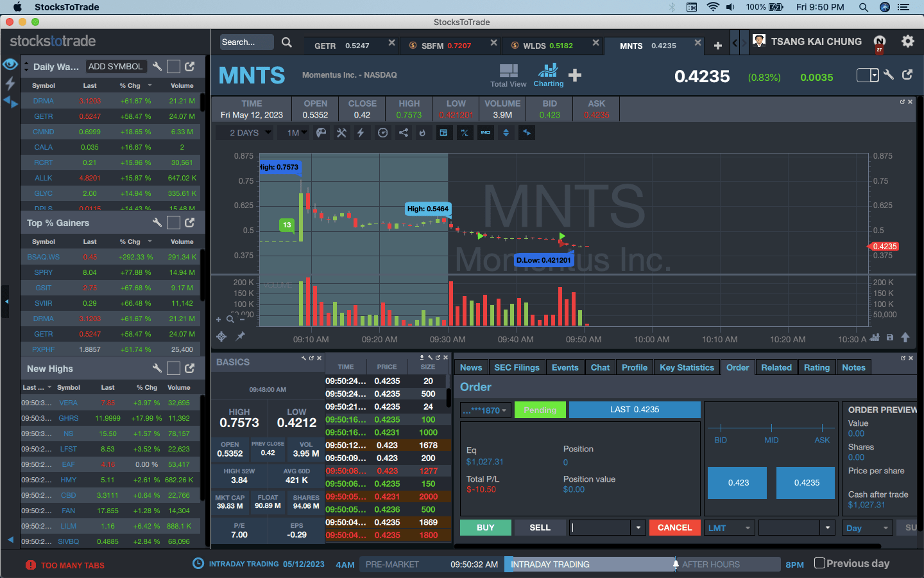Expand the 1M interval dropdown
Viewport: 924px width, 578px height.
click(x=297, y=133)
